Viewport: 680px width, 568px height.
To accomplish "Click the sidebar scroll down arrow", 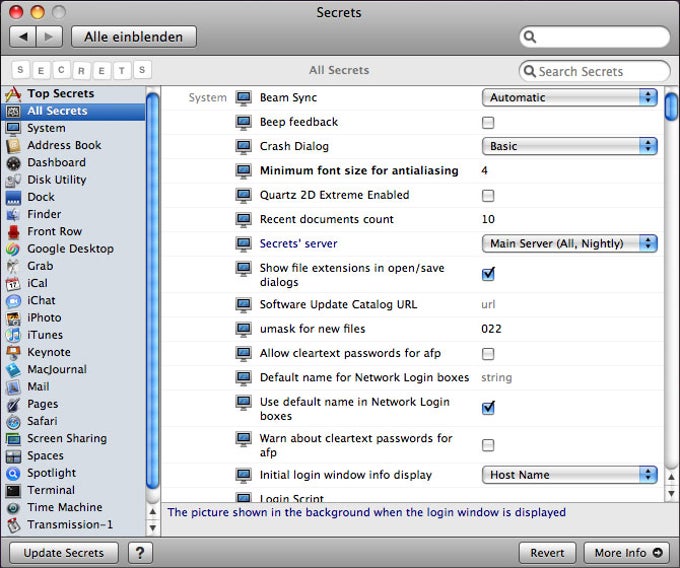I will click(152, 528).
